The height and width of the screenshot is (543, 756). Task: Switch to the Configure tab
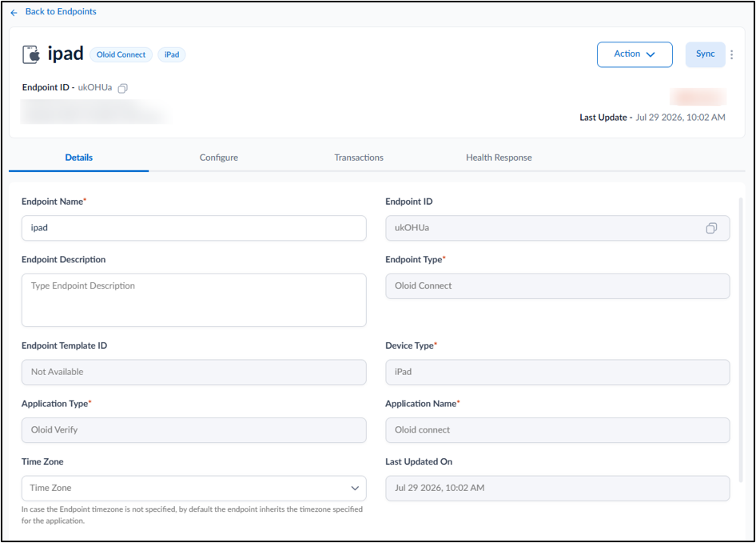[219, 158]
